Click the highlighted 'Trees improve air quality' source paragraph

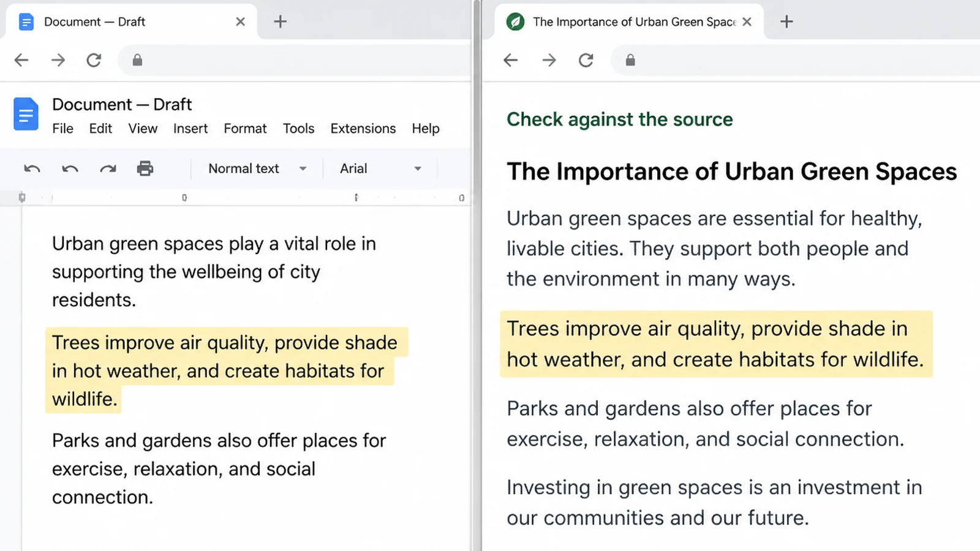[x=715, y=343]
